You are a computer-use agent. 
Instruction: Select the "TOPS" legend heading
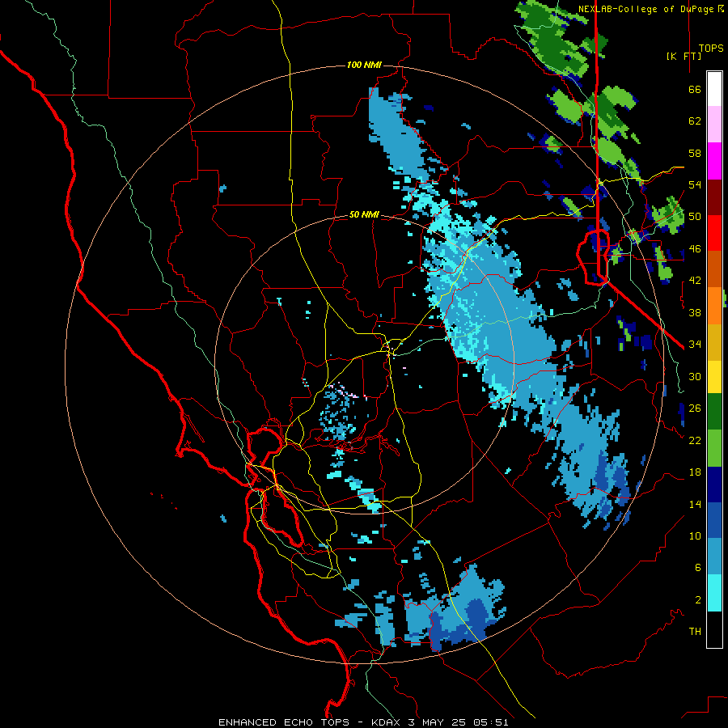tap(711, 48)
